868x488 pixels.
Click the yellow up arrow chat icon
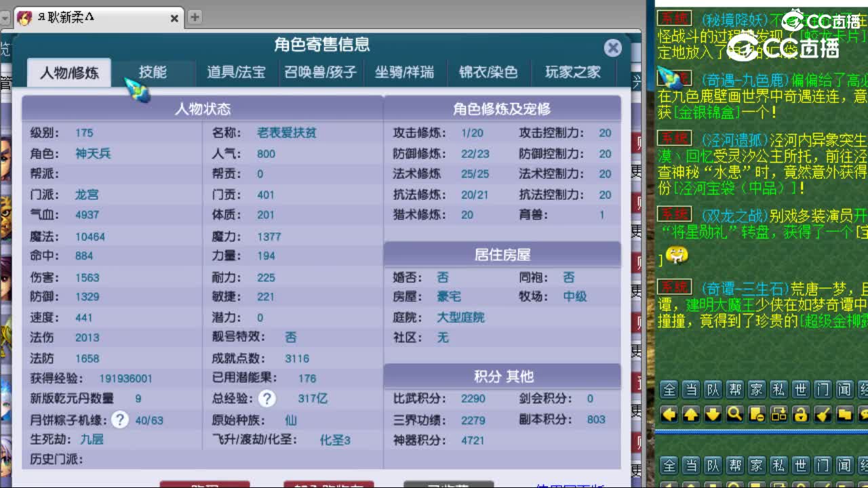pos(691,413)
